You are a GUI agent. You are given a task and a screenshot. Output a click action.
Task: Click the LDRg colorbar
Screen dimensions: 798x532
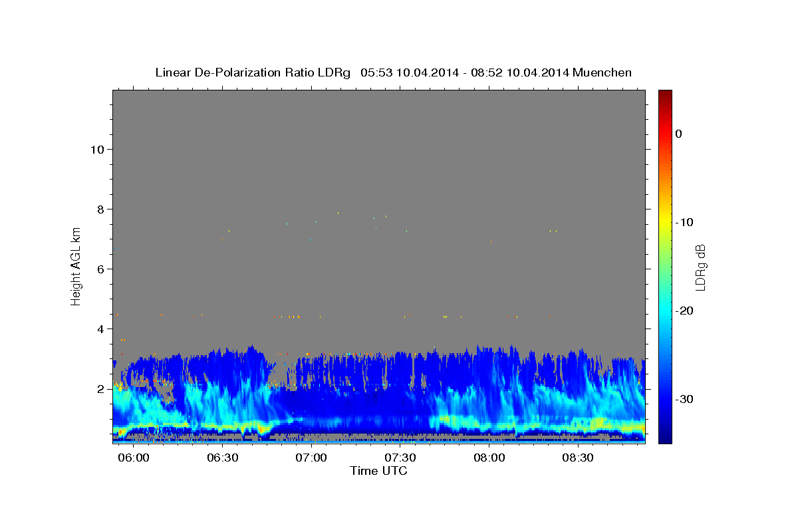coord(665,267)
